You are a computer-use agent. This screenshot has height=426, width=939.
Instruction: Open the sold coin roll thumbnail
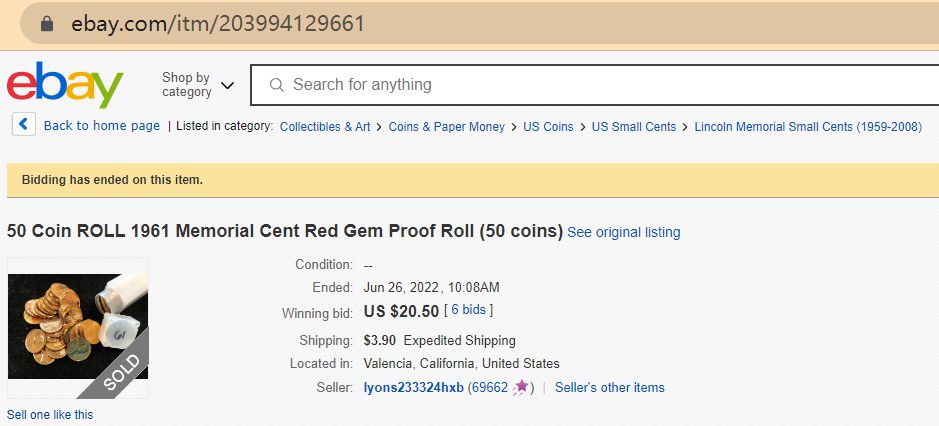[x=78, y=327]
